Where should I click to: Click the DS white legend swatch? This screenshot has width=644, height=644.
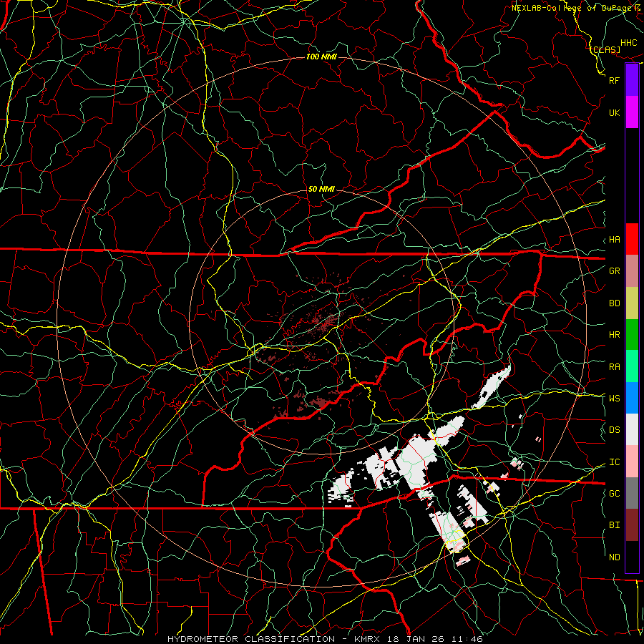(x=632, y=429)
